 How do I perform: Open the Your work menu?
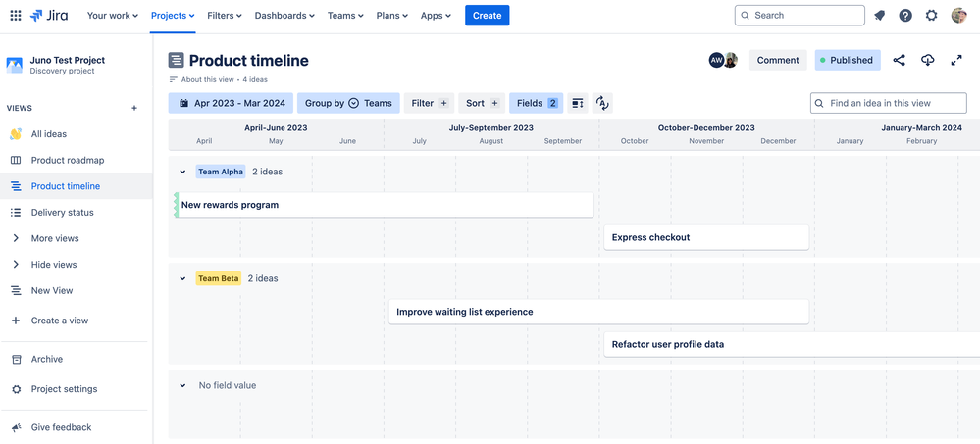pos(113,16)
